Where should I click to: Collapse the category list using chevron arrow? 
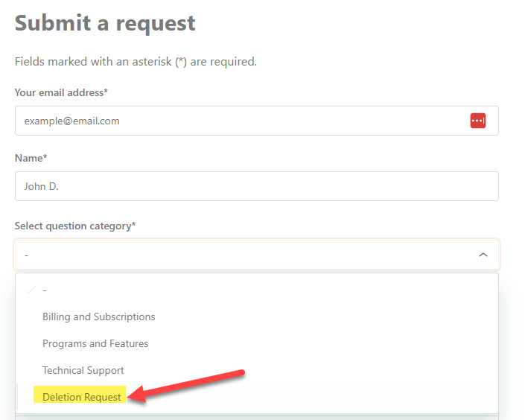(x=483, y=255)
